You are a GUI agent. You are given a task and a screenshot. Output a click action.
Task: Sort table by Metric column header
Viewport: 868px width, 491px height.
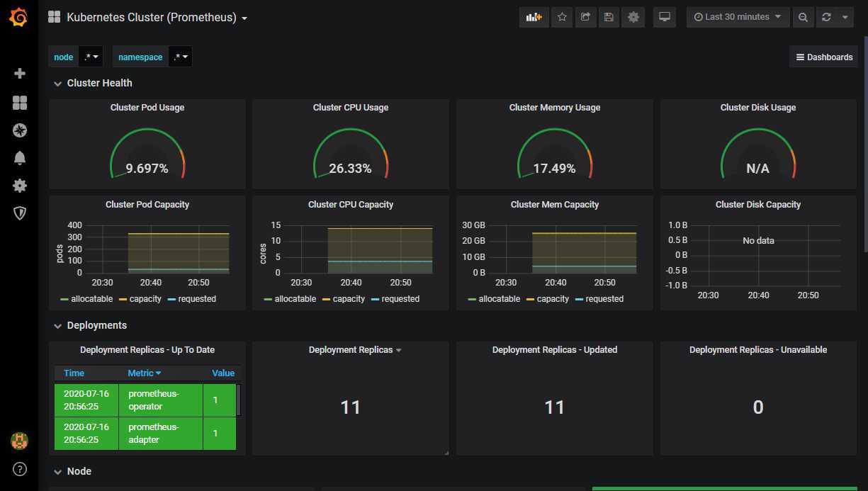[144, 373]
